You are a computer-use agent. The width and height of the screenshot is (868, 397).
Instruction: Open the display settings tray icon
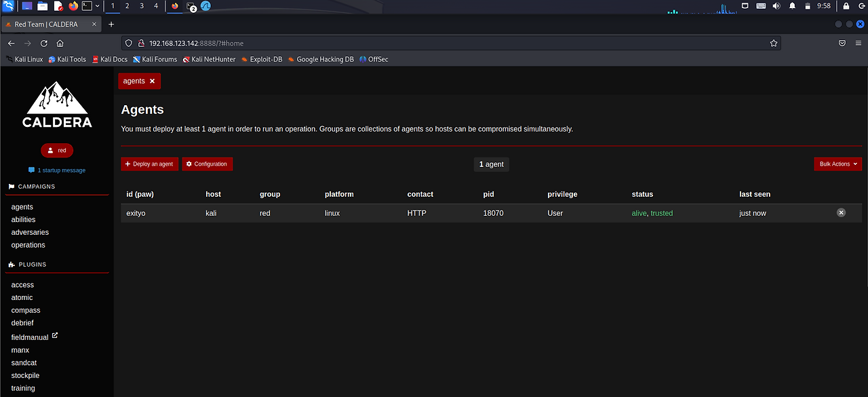(x=745, y=5)
